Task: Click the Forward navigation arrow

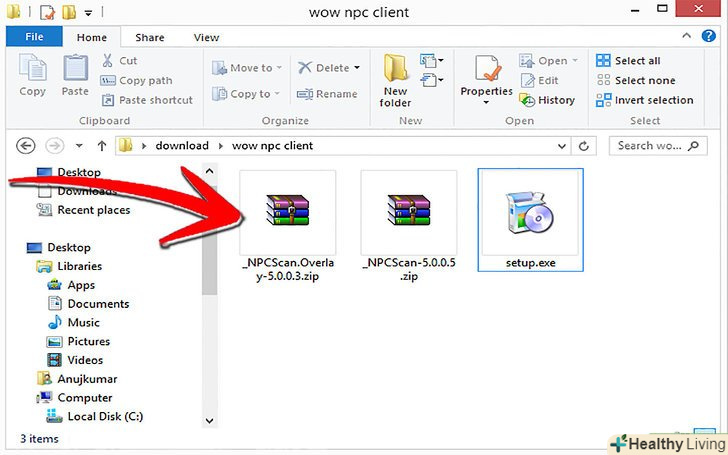Action: click(x=54, y=146)
